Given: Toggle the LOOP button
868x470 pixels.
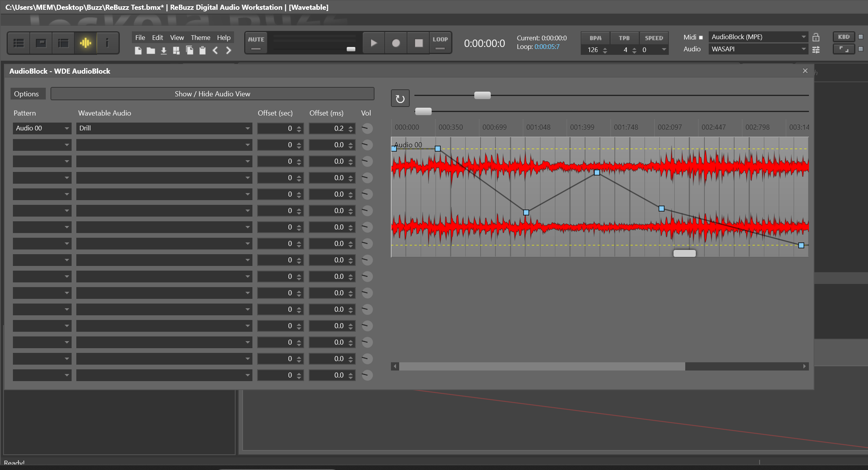Looking at the screenshot, I should (x=440, y=43).
